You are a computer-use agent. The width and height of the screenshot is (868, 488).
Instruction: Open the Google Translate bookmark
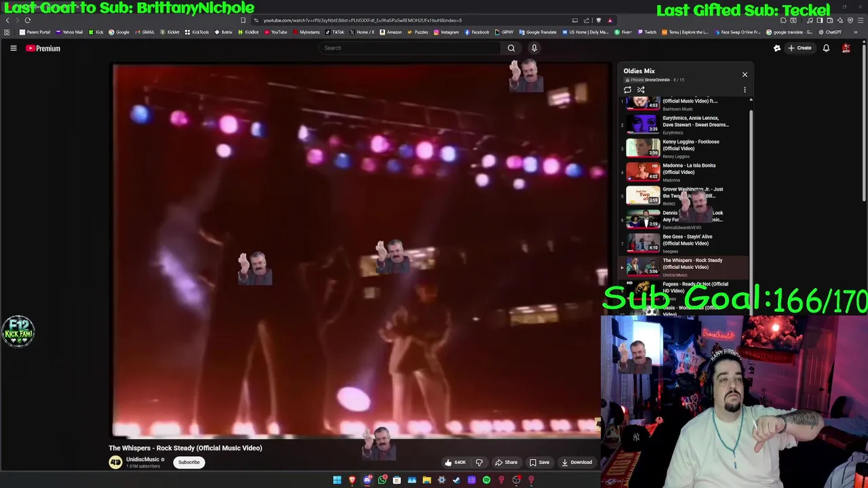538,32
